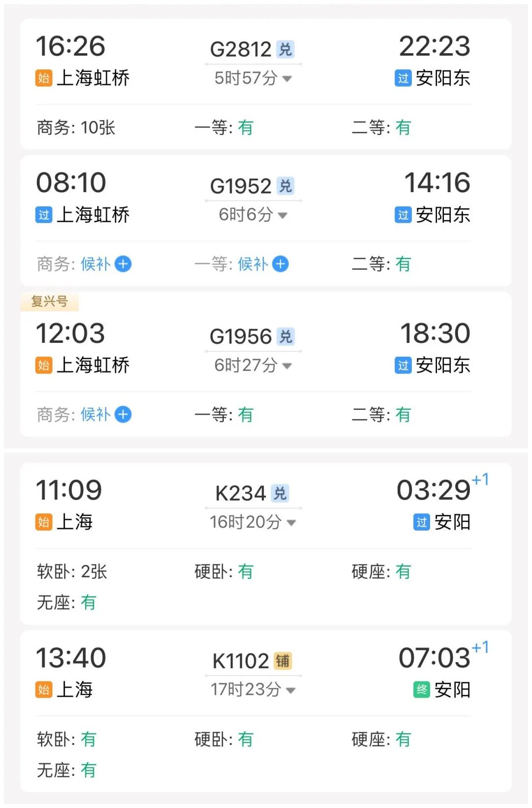Tap plus icon for G1956 商务 候补

123,414
